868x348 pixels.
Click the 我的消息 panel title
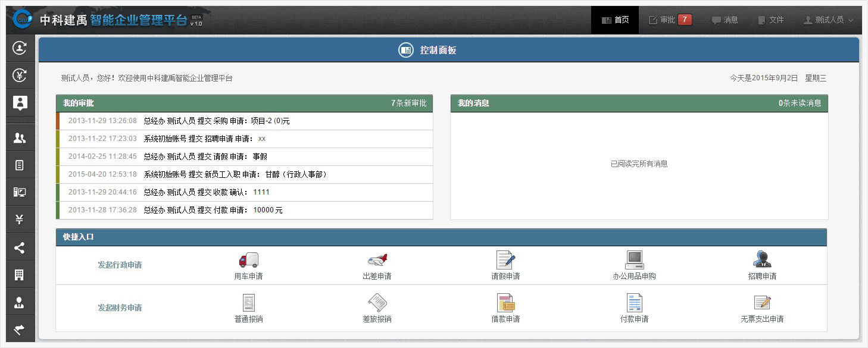click(473, 104)
